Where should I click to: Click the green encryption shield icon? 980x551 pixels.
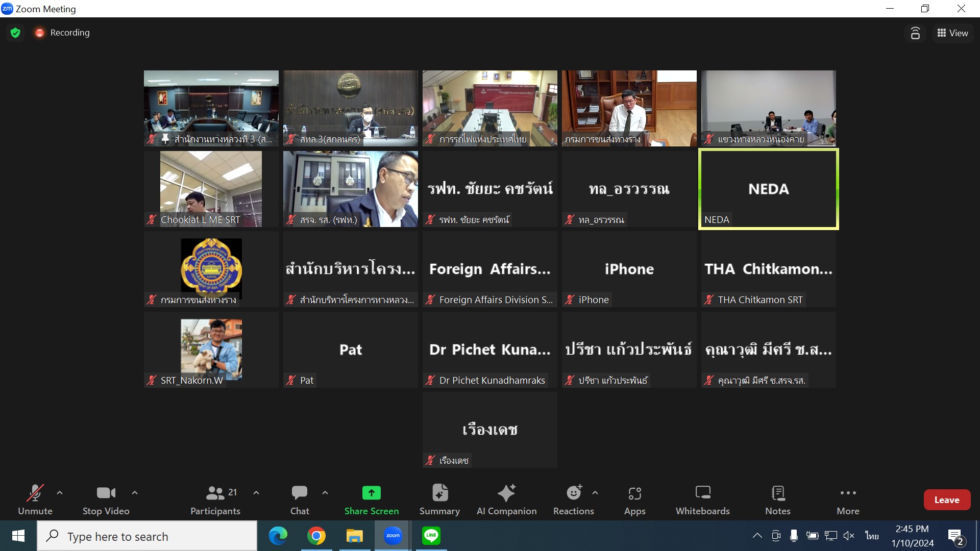point(15,33)
